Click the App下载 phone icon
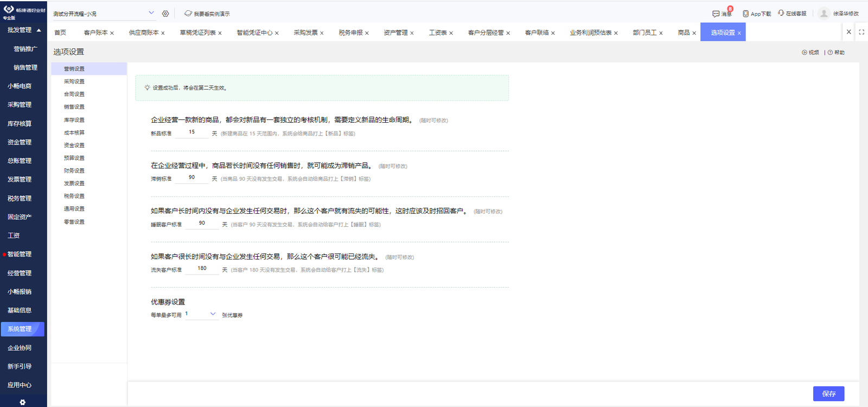The width and height of the screenshot is (868, 407). (x=745, y=14)
